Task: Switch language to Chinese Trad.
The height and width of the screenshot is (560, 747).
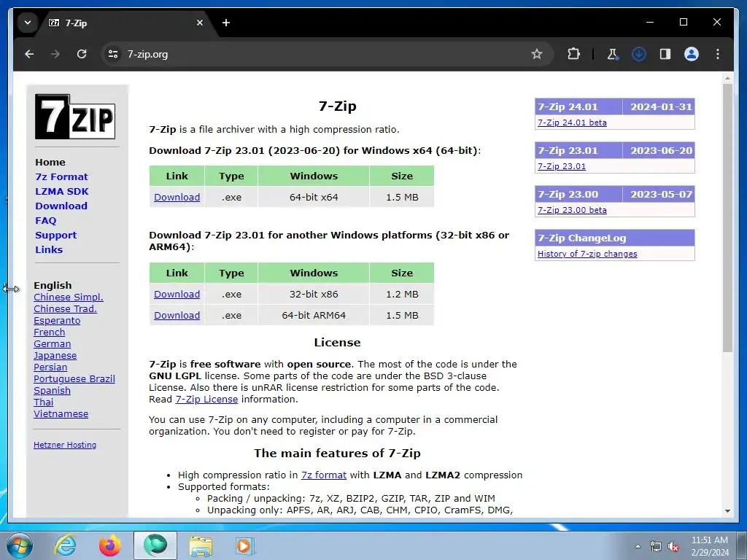Action: click(65, 308)
